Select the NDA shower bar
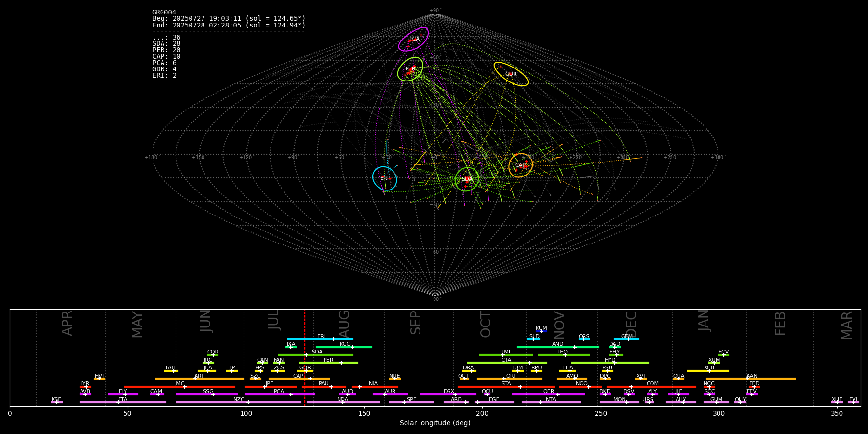Screen dimensions: 868x434 point(343,402)
